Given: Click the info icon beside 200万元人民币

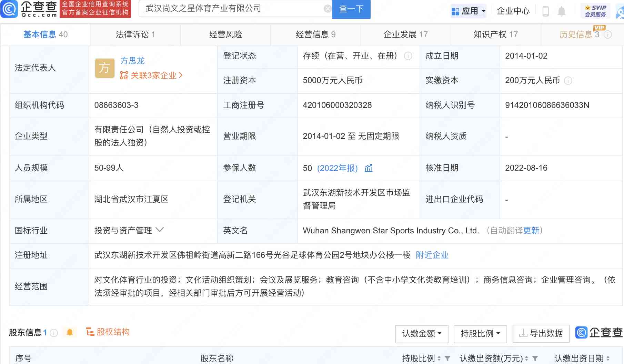Looking at the screenshot, I should (x=568, y=81).
